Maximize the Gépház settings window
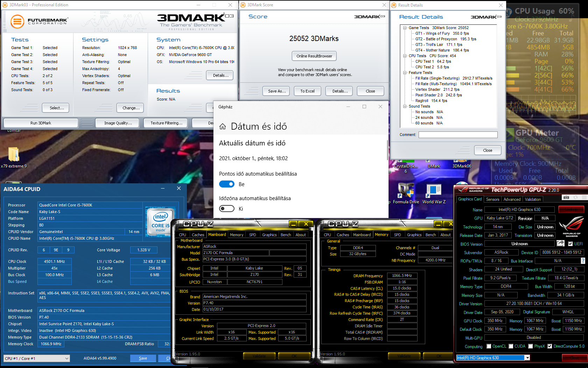This screenshot has width=588, height=368. point(364,107)
